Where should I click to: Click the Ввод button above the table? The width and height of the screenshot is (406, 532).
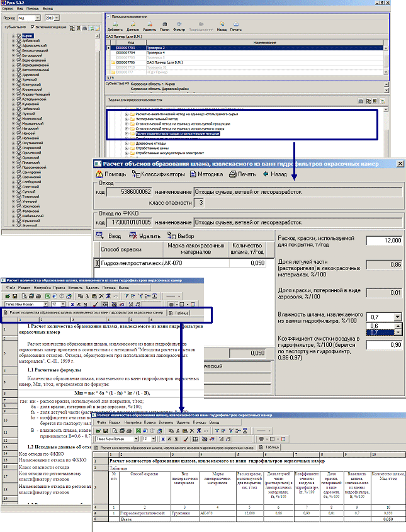[x=110, y=235]
